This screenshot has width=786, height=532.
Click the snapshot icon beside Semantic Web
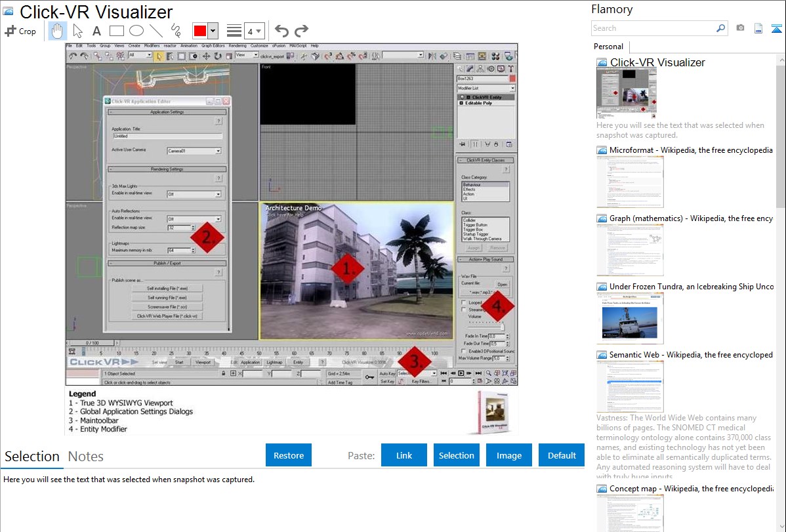pos(602,354)
